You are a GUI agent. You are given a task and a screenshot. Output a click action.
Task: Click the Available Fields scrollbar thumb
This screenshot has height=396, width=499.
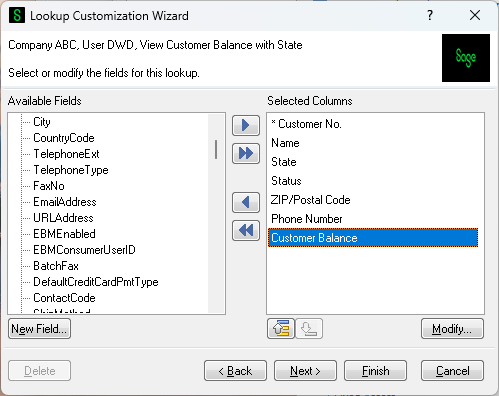pyautogui.click(x=216, y=149)
